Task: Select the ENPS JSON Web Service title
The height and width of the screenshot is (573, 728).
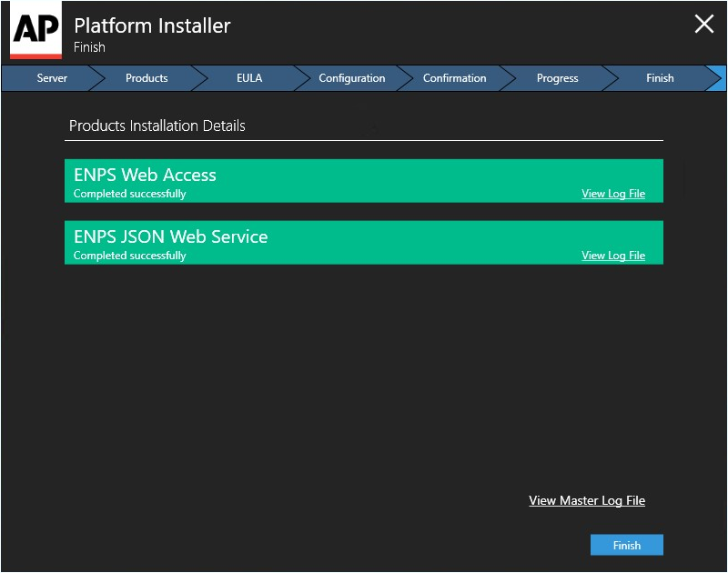Action: click(x=171, y=236)
